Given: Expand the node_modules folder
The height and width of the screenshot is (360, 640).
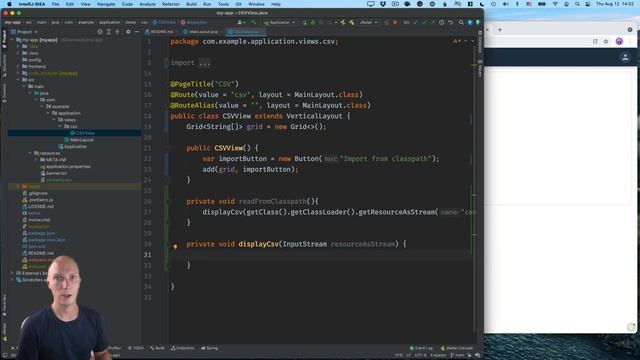Looking at the screenshot, I should click(18, 73).
